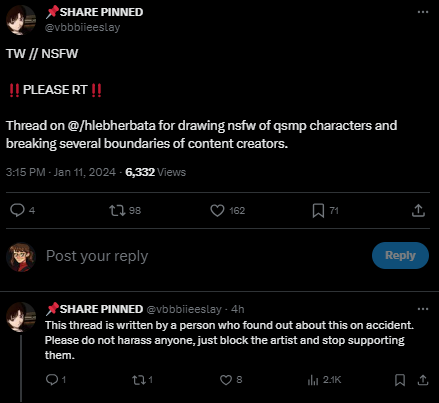
Task: Click the blue Reply button
Action: tap(400, 255)
